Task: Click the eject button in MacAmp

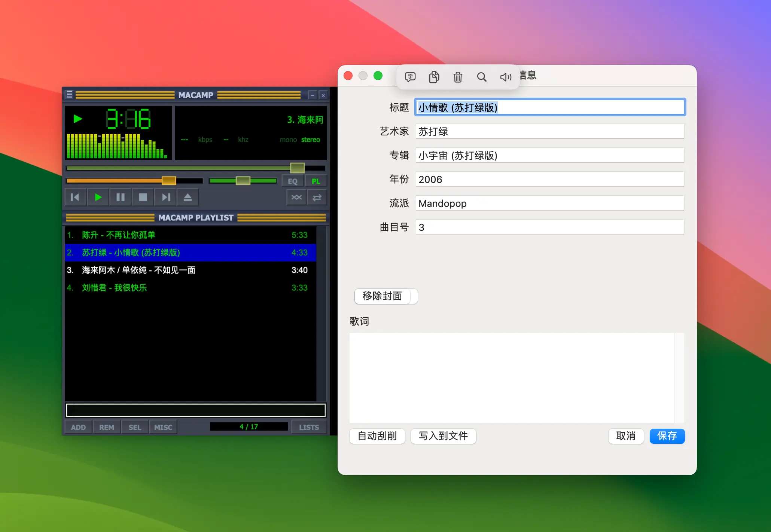Action: 188,197
